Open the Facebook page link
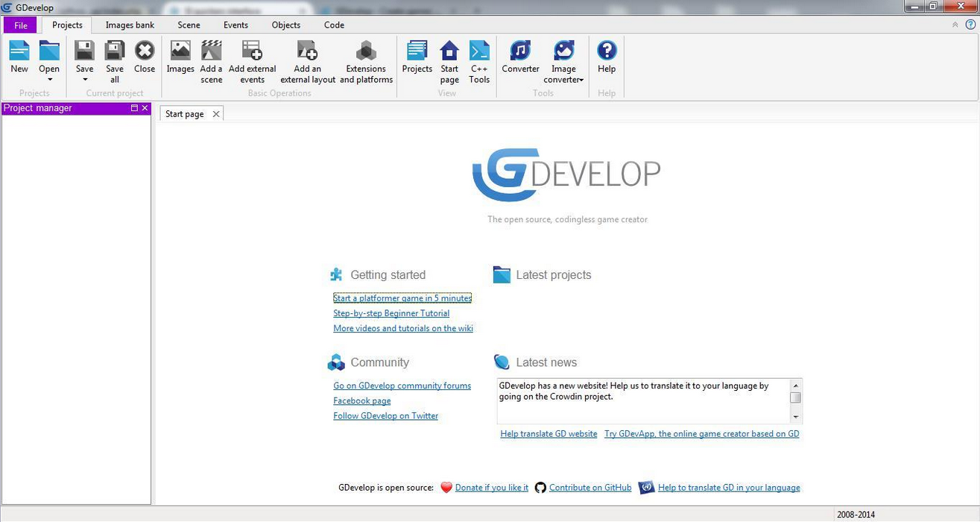Screen dimensions: 980x522 tap(362, 400)
